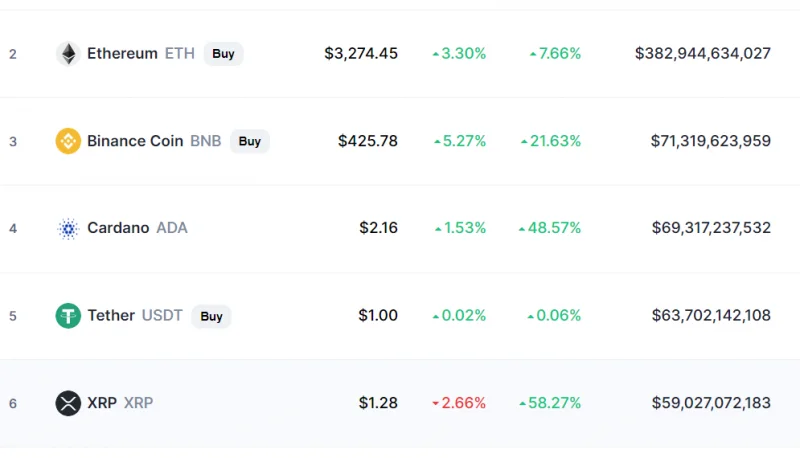The width and height of the screenshot is (800, 458).
Task: Open the Binance Coin name link
Action: coord(135,141)
